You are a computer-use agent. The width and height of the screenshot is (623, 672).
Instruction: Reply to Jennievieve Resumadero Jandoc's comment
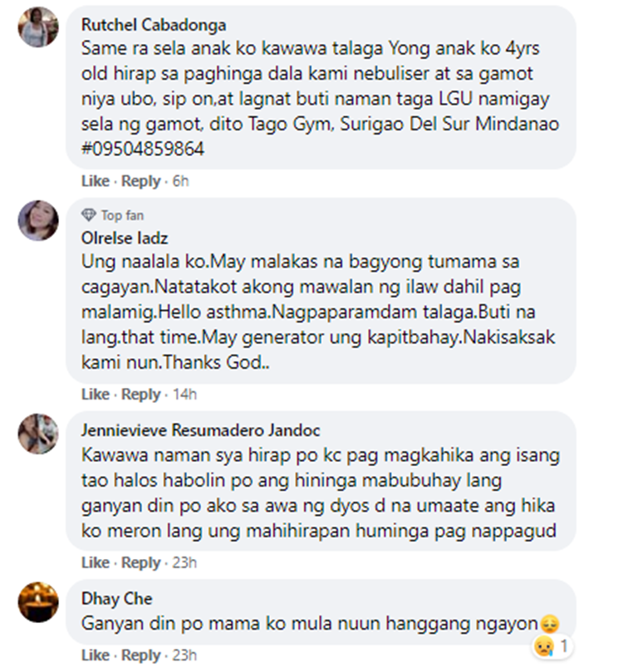[141, 562]
